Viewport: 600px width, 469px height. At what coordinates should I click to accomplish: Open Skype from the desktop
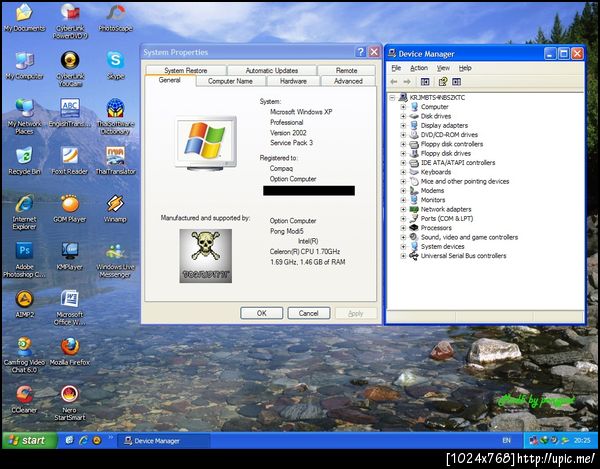pos(116,65)
